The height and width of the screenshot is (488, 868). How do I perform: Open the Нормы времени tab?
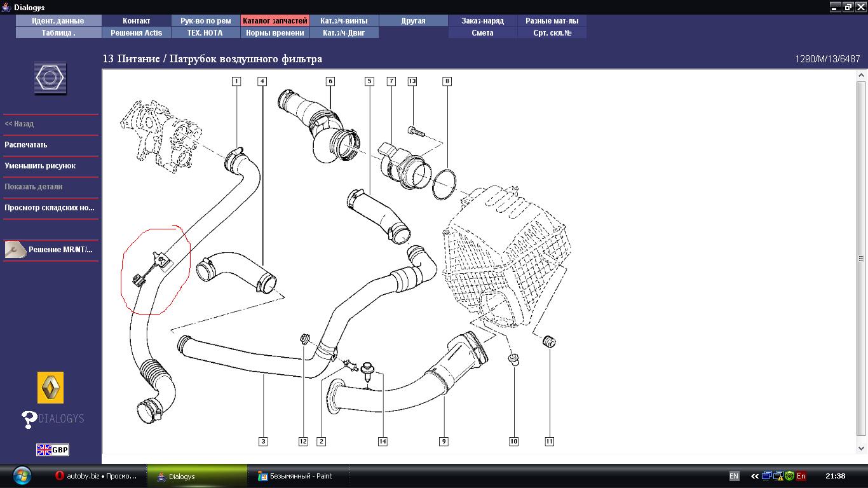(x=275, y=33)
